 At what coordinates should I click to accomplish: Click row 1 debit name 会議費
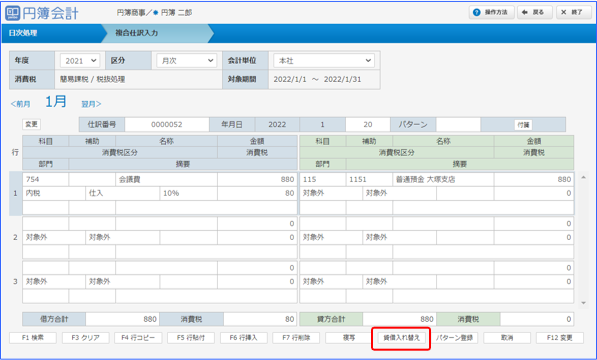click(166, 179)
